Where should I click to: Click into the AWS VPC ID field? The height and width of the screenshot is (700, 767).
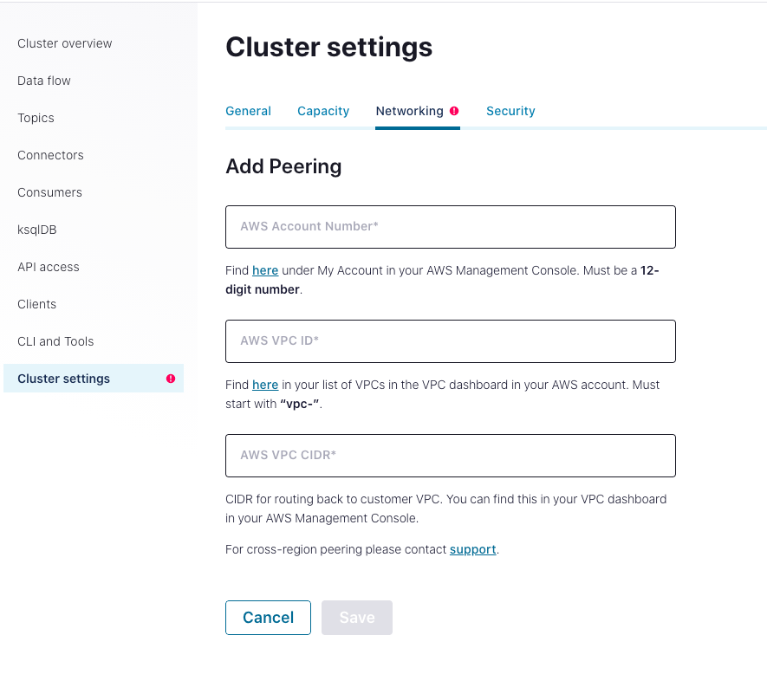coord(450,341)
